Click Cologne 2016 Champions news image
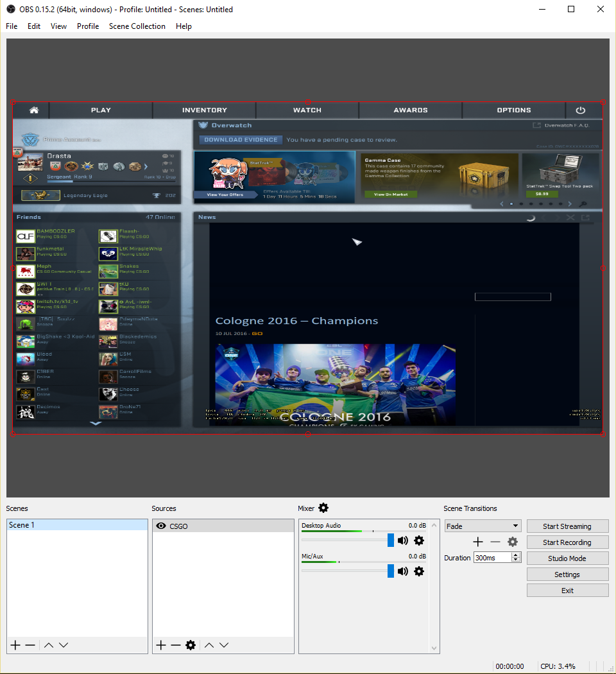Image resolution: width=616 pixels, height=674 pixels. coord(335,385)
